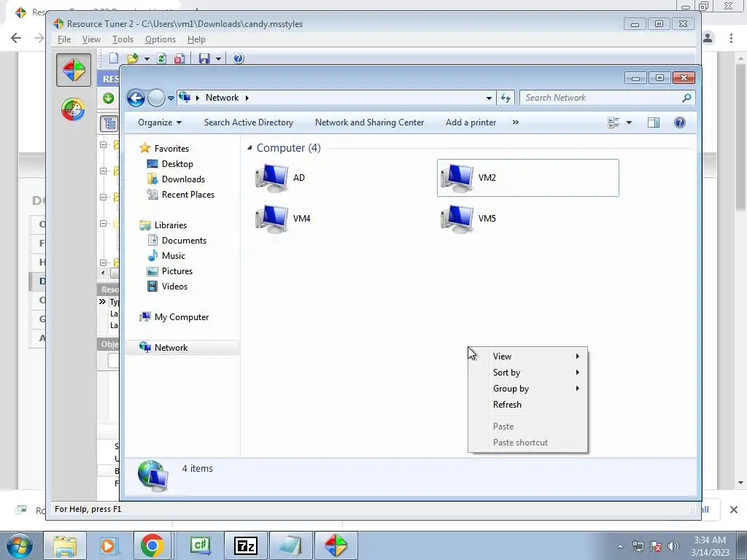The image size is (747, 560).
Task: Toggle the preview pane button
Action: 654,122
